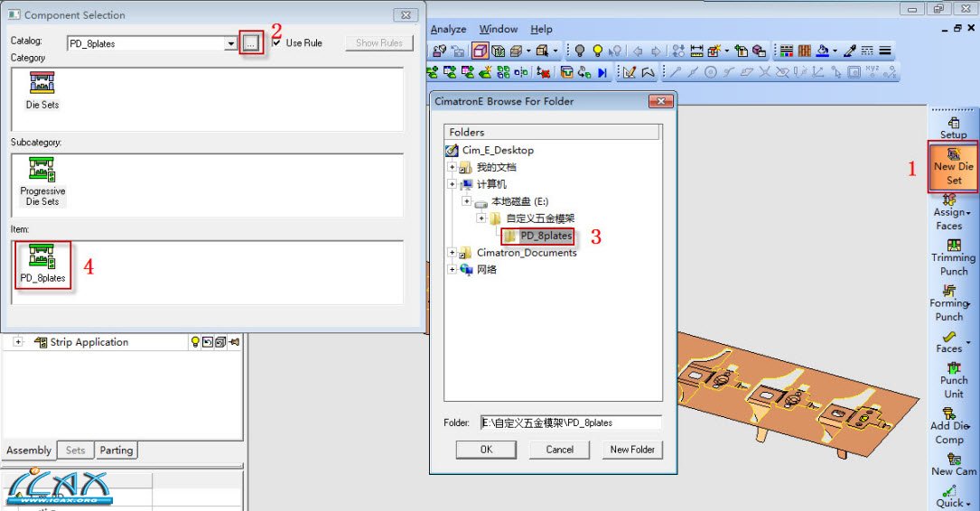Click the Add Die Comp tool
Image resolution: width=980 pixels, height=511 pixels.
tap(949, 426)
